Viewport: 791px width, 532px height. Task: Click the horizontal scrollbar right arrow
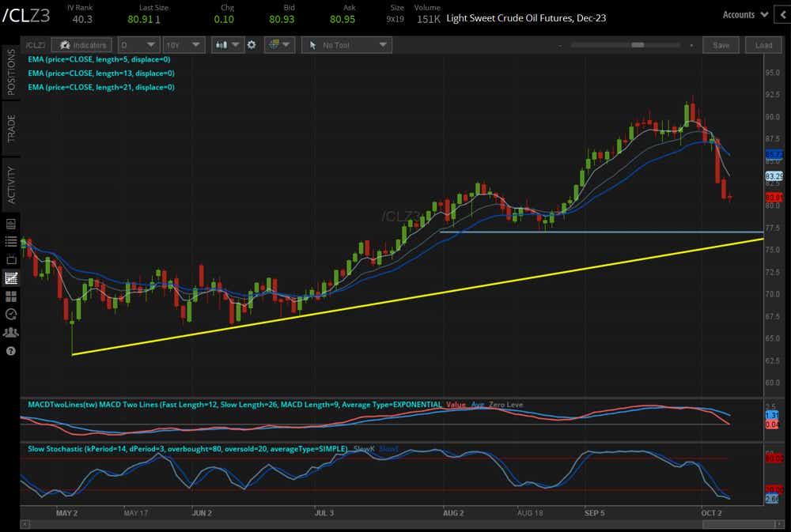(781, 524)
